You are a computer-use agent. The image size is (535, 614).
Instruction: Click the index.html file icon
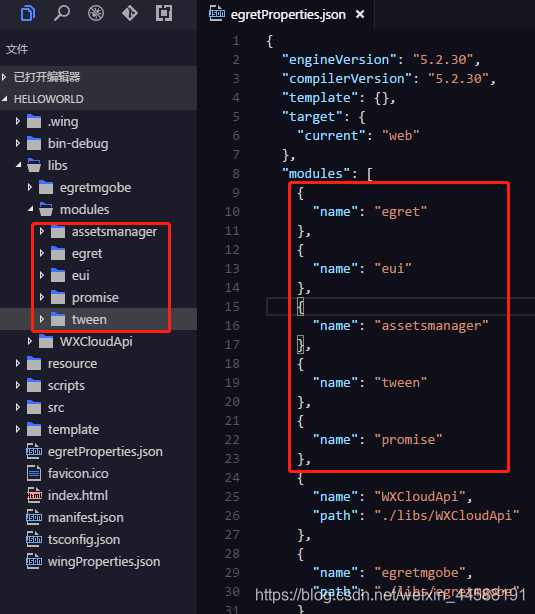point(34,495)
